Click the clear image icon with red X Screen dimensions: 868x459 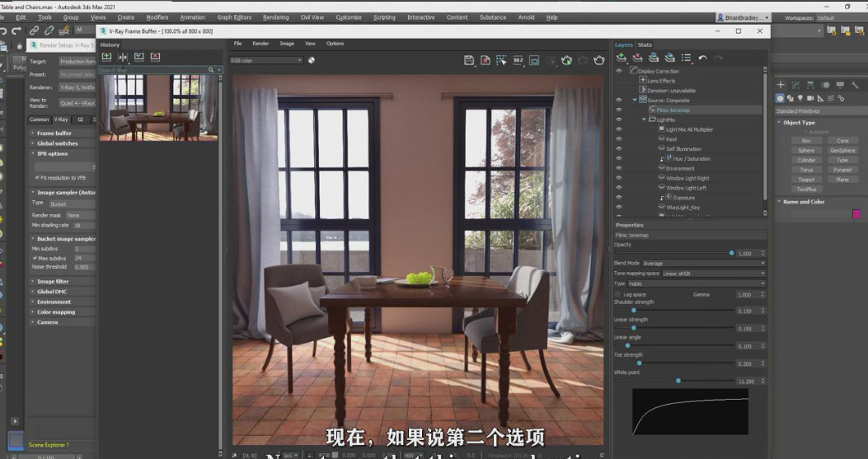pyautogui.click(x=486, y=60)
